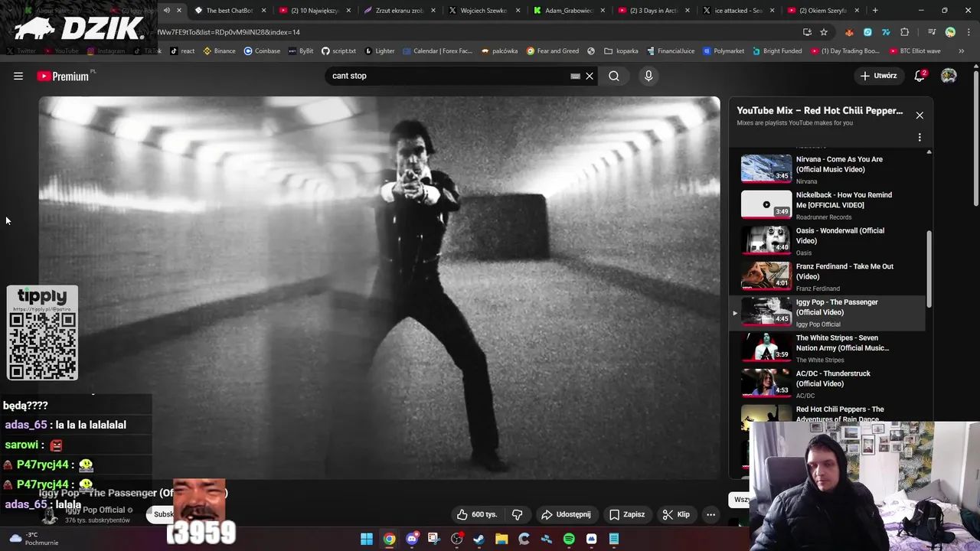The image size is (980, 551).
Task: Open the Binance bookmark
Action: click(x=219, y=51)
